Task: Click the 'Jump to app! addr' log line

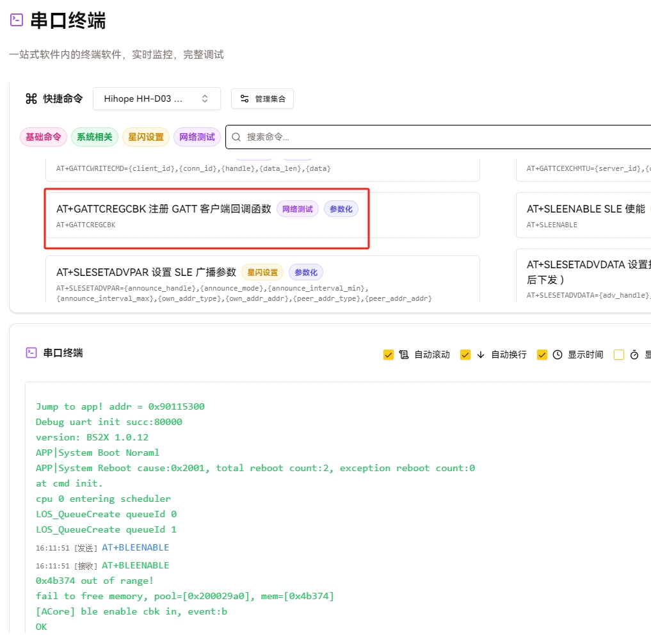Action: [x=120, y=407]
